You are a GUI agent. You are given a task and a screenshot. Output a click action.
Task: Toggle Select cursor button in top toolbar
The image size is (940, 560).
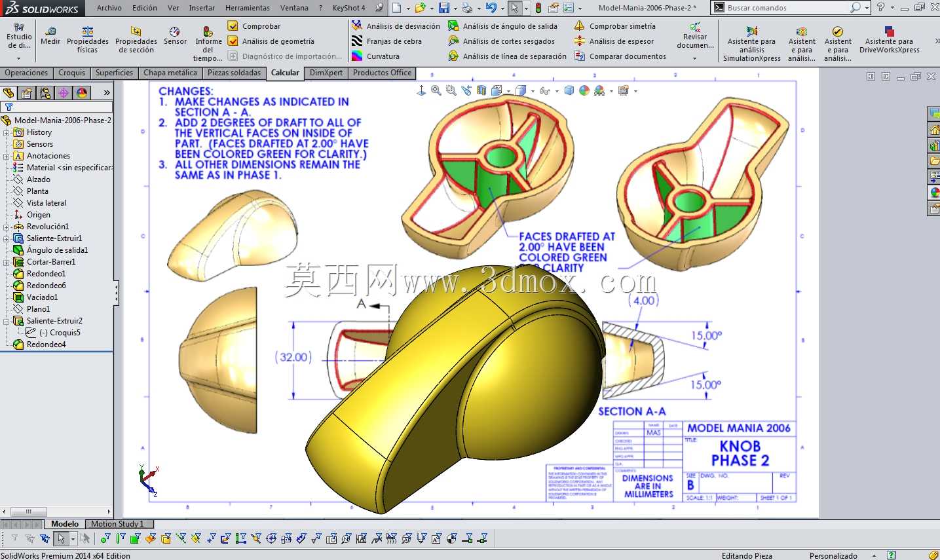tap(515, 8)
